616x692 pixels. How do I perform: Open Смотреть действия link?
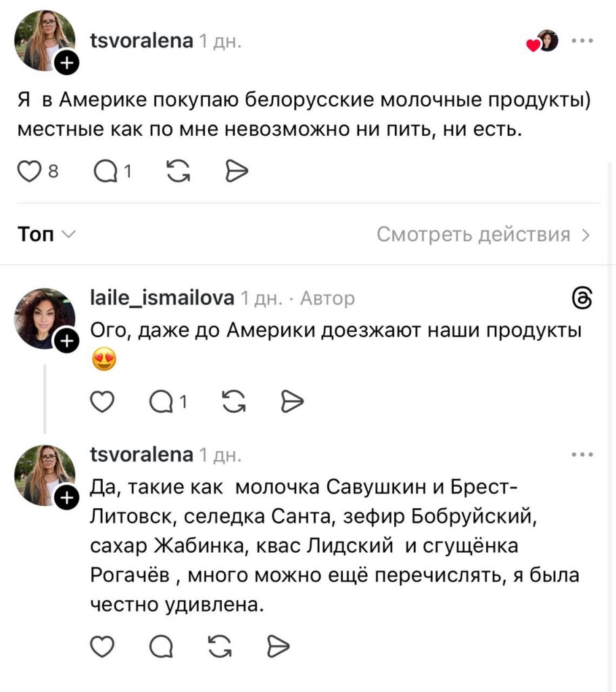click(484, 234)
